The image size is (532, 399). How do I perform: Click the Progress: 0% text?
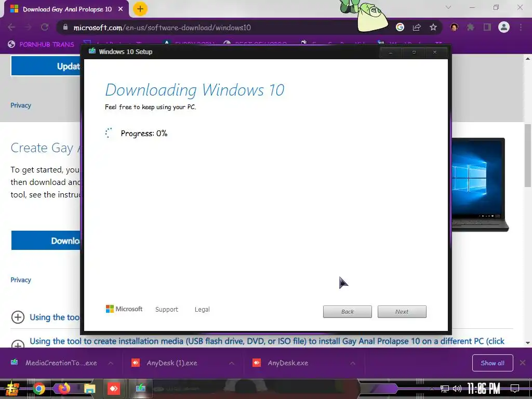144,134
